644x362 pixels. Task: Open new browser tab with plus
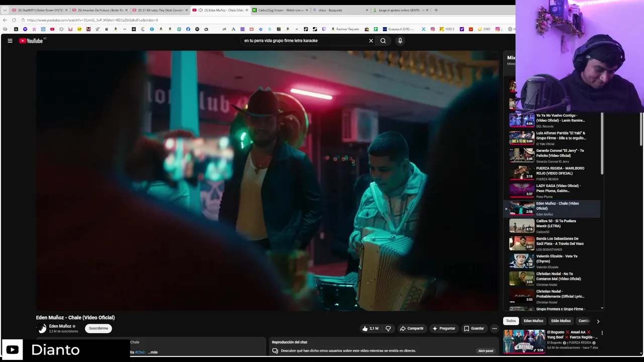pyautogui.click(x=436, y=10)
